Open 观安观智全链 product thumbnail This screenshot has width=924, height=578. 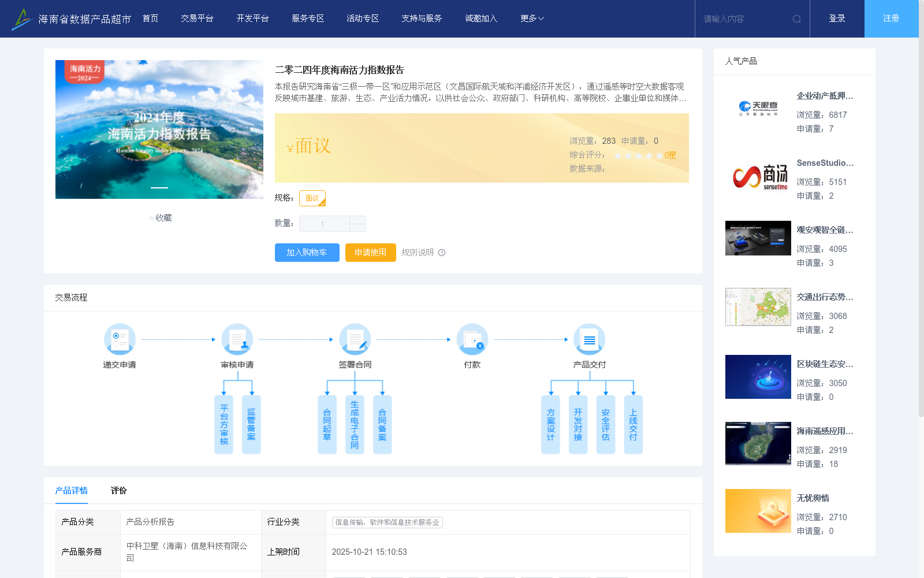758,238
